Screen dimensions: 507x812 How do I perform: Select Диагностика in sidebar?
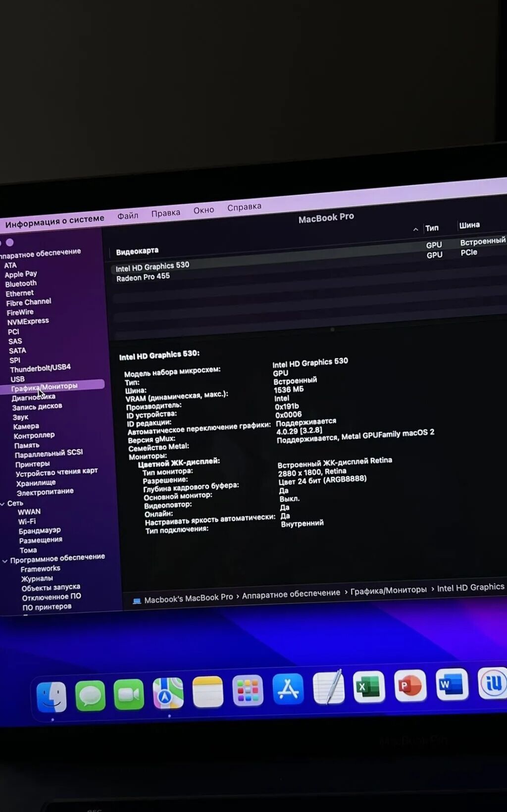34,398
